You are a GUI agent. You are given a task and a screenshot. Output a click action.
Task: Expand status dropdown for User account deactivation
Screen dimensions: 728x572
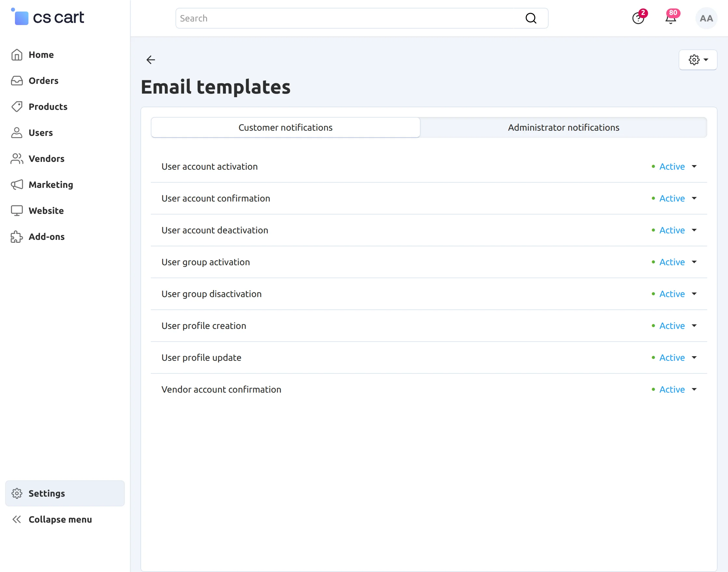[674, 230]
